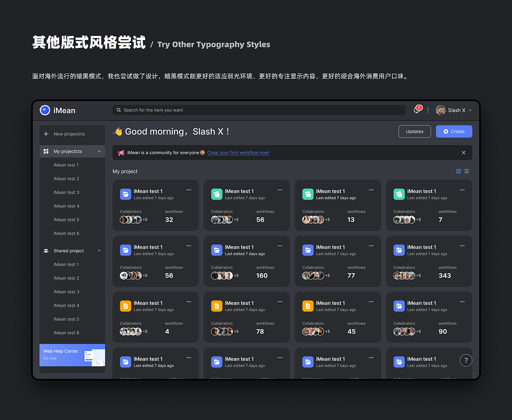
Task: Collapse the My projectcts section
Action: pos(99,151)
